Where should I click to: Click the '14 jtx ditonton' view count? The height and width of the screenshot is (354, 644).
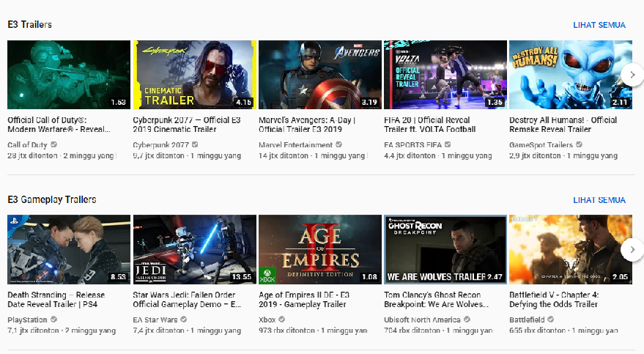tap(284, 155)
